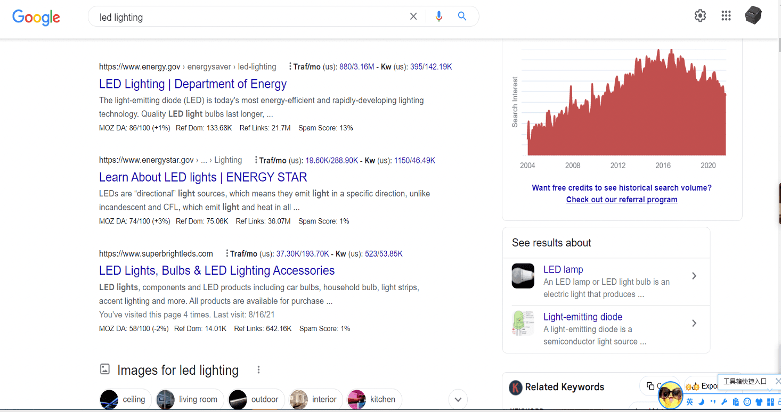This screenshot has width=782, height=412.
Task: Open 'LED Lights, Bulbs & LED Lighting Accessories' result
Action: [x=216, y=270]
